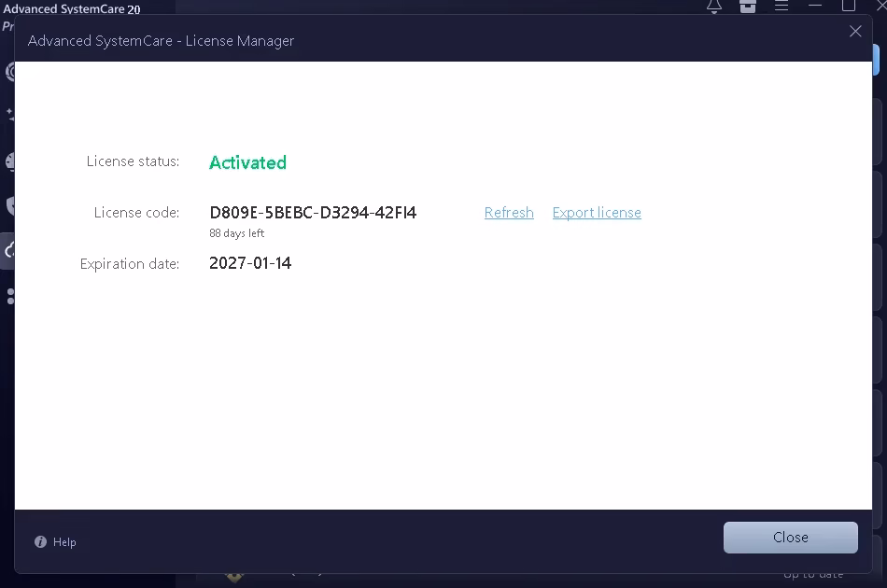The width and height of the screenshot is (887, 588).
Task: Click the Expiration date label
Action: pos(130,264)
